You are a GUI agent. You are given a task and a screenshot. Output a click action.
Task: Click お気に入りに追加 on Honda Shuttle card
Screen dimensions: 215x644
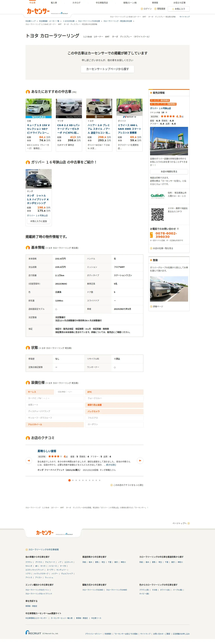click(x=39, y=221)
